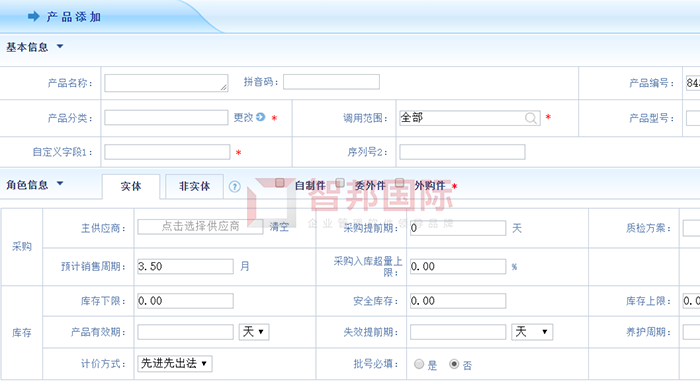700x384 pixels.
Task: Open the question mark help icon
Action: coord(234,187)
